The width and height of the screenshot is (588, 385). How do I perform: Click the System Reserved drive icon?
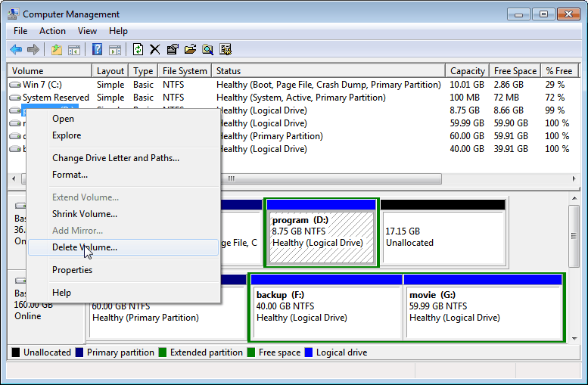click(x=15, y=98)
